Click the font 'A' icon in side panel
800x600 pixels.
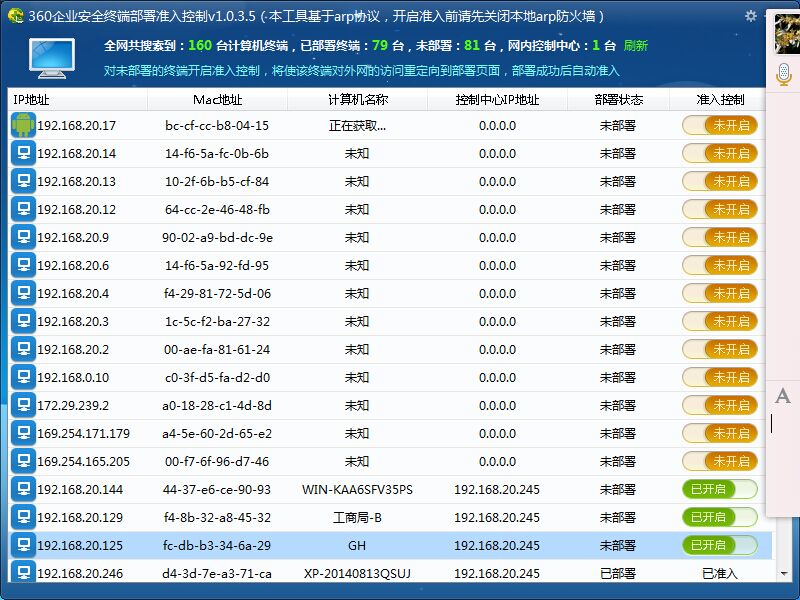point(783,396)
